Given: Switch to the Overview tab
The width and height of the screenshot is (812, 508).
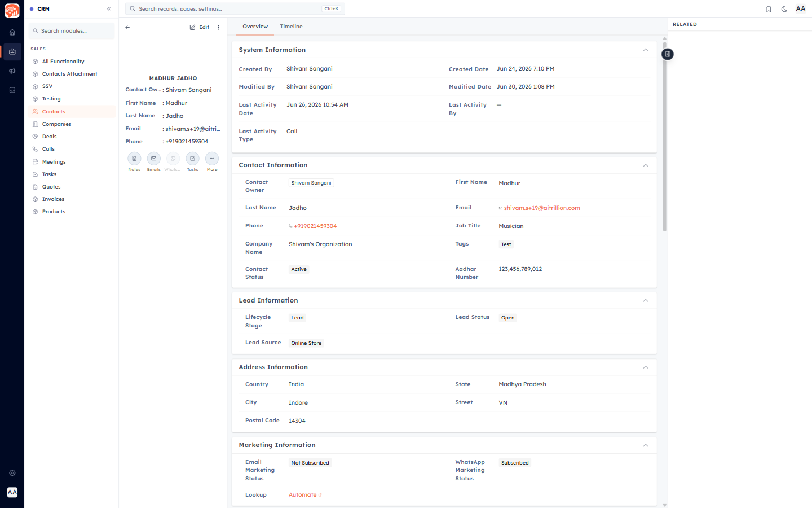Looking at the screenshot, I should point(255,27).
